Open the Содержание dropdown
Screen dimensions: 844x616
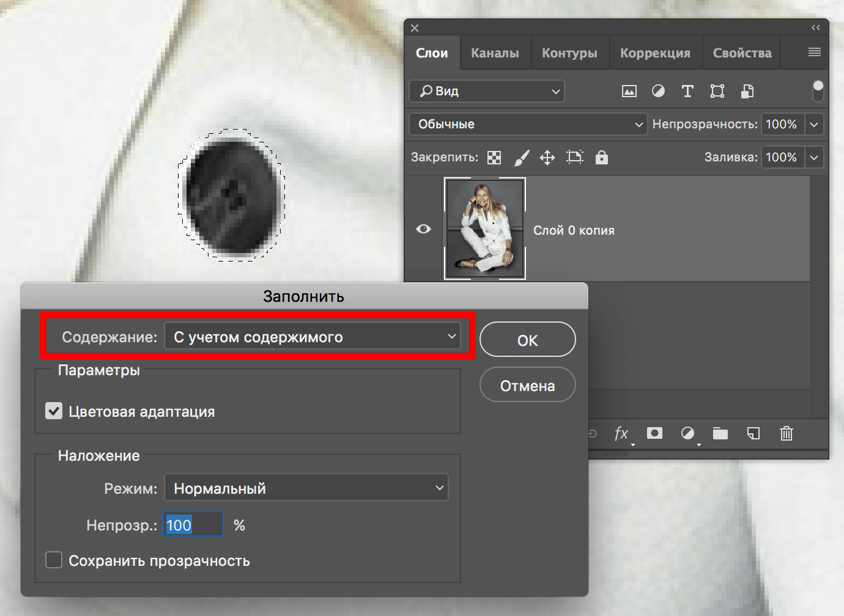tap(313, 337)
